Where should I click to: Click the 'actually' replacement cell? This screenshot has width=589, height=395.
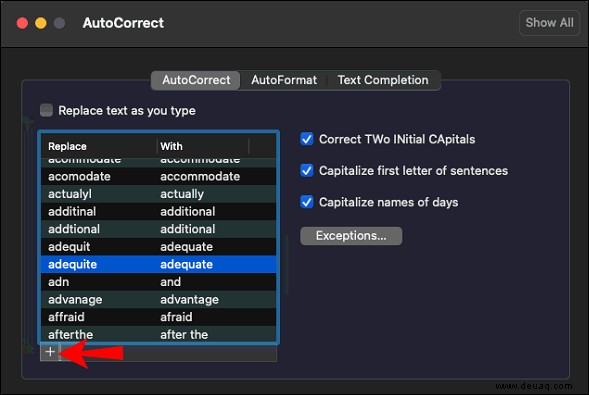point(182,194)
